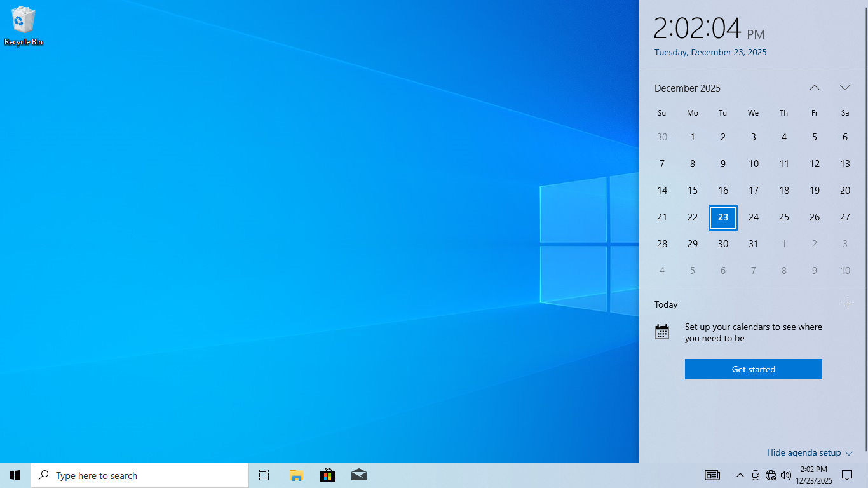
Task: Add an event with the plus icon
Action: pos(848,304)
